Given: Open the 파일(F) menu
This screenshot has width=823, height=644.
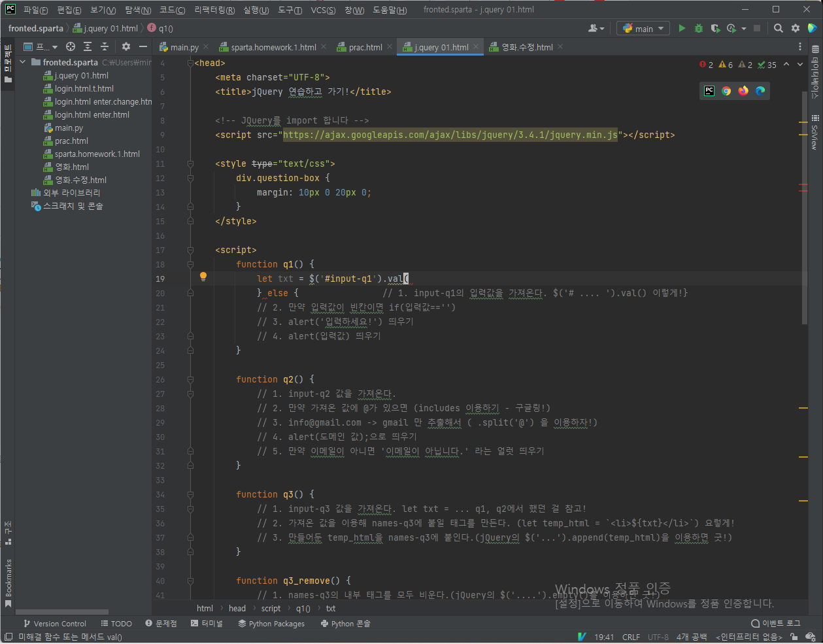Looking at the screenshot, I should (35, 10).
